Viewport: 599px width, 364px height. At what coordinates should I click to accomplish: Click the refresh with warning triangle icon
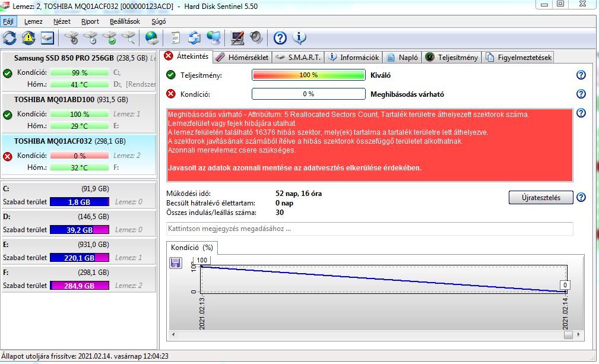[28, 38]
